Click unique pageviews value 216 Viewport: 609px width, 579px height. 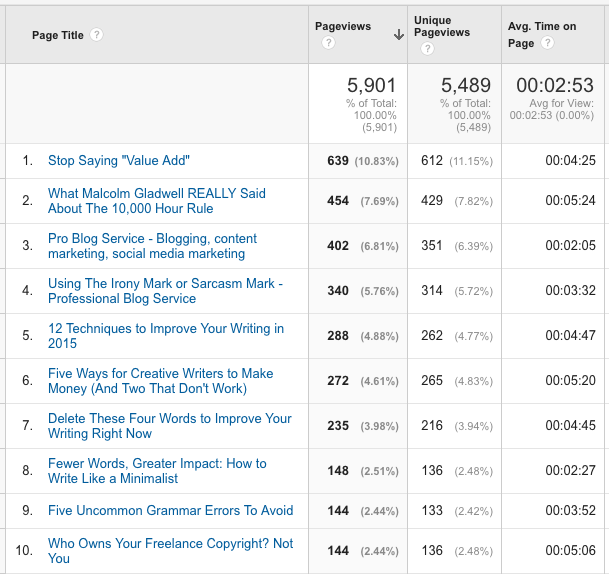coord(432,426)
